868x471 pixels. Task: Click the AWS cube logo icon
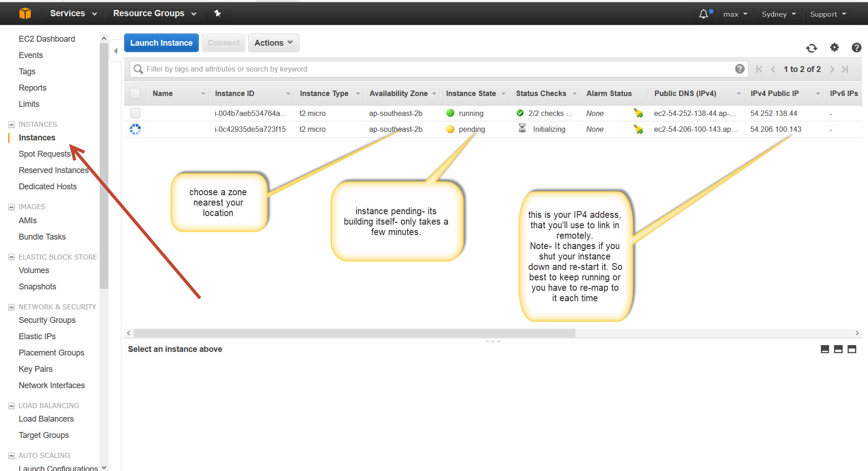pos(25,14)
